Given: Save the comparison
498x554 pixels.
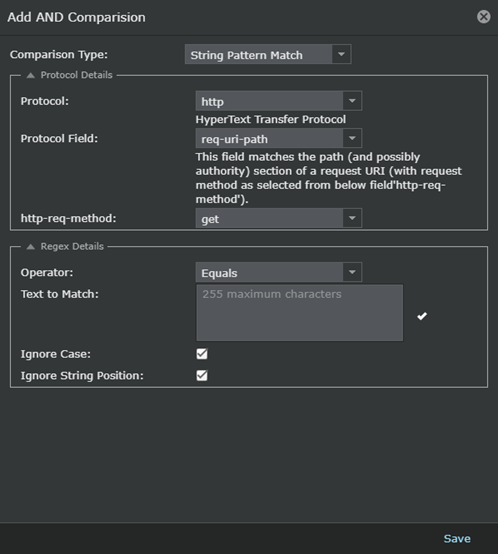Looking at the screenshot, I should point(457,538).
